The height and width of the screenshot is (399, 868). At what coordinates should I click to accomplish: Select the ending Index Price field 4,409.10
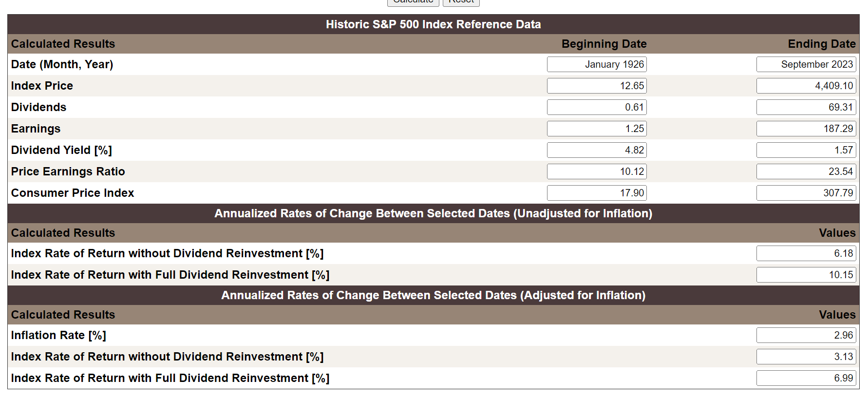pyautogui.click(x=806, y=86)
